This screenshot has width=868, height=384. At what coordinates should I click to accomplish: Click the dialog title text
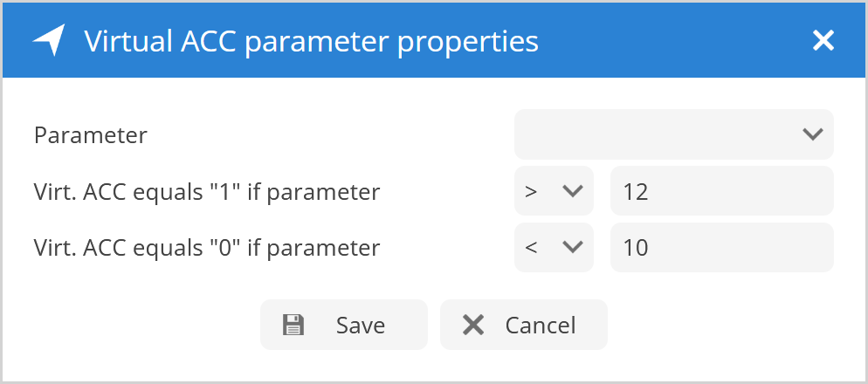(311, 40)
